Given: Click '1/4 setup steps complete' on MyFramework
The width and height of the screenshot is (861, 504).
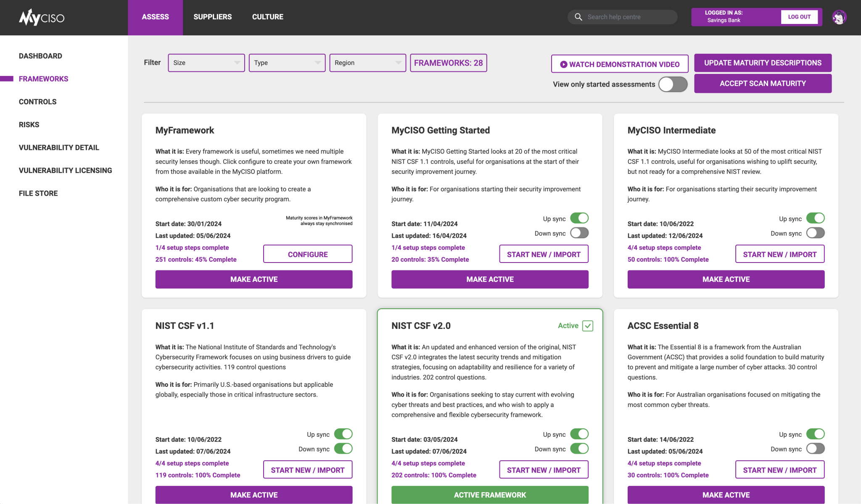Looking at the screenshot, I should [x=192, y=248].
